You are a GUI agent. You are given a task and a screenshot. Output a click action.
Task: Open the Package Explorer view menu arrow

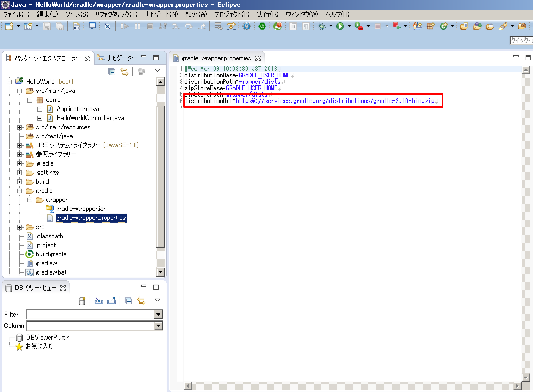click(158, 70)
